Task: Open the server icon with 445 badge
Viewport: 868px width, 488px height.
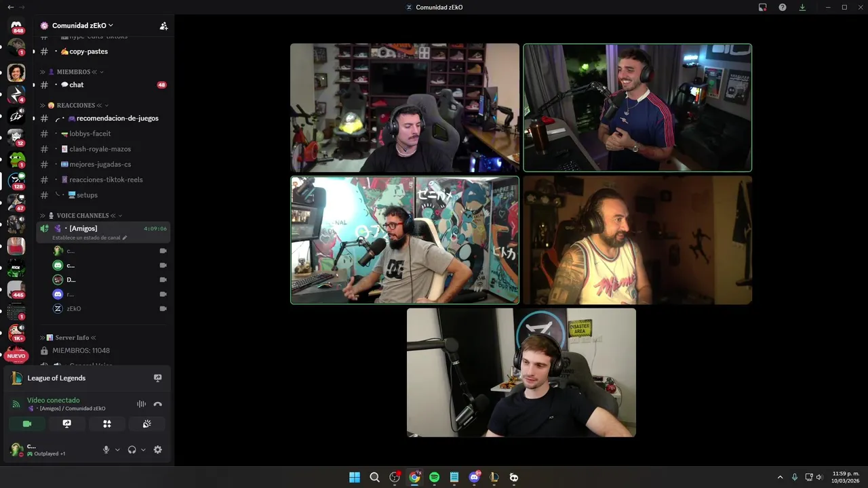Action: 16,290
